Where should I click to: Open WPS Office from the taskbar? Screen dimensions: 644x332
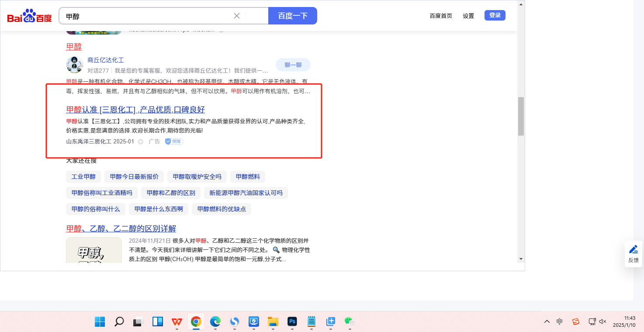tap(177, 322)
